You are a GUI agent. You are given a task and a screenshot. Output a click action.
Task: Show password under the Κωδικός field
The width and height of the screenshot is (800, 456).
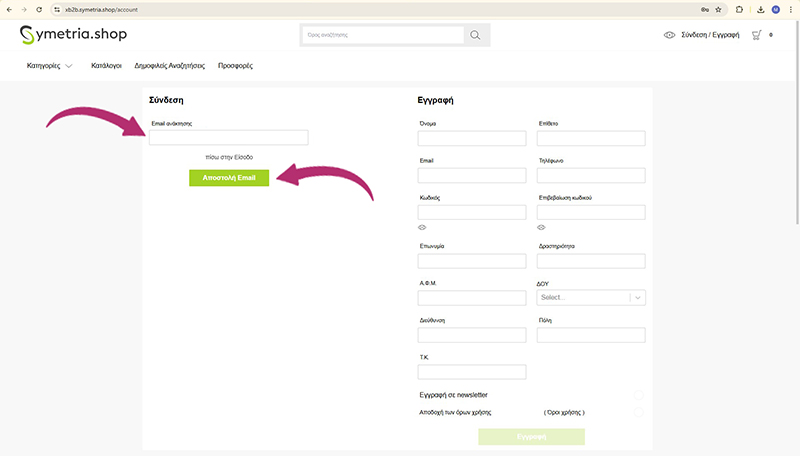pyautogui.click(x=422, y=227)
